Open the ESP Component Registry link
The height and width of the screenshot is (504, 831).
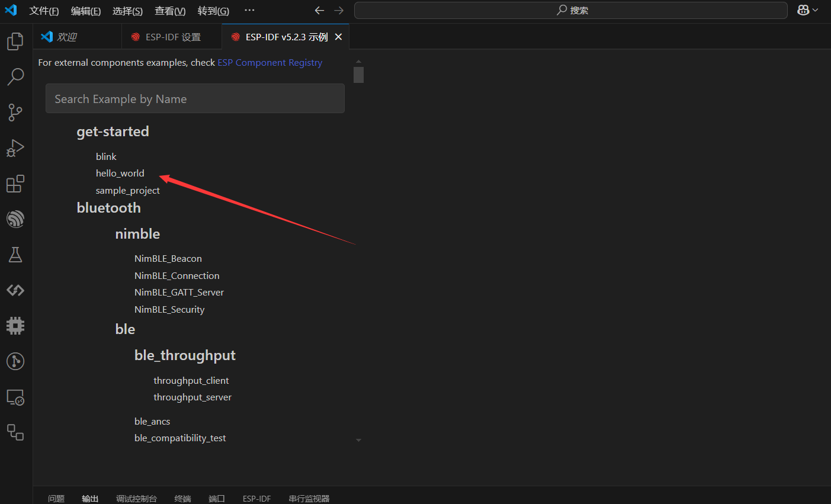(x=269, y=63)
